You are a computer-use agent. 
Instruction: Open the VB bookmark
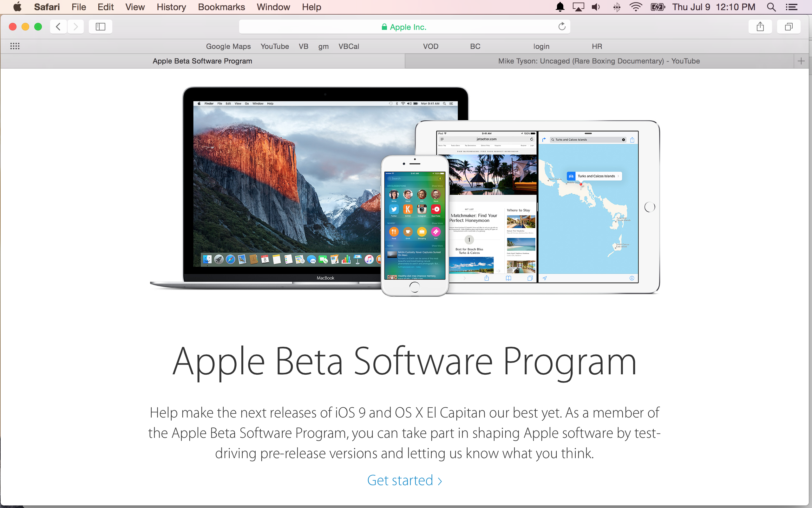pos(303,46)
